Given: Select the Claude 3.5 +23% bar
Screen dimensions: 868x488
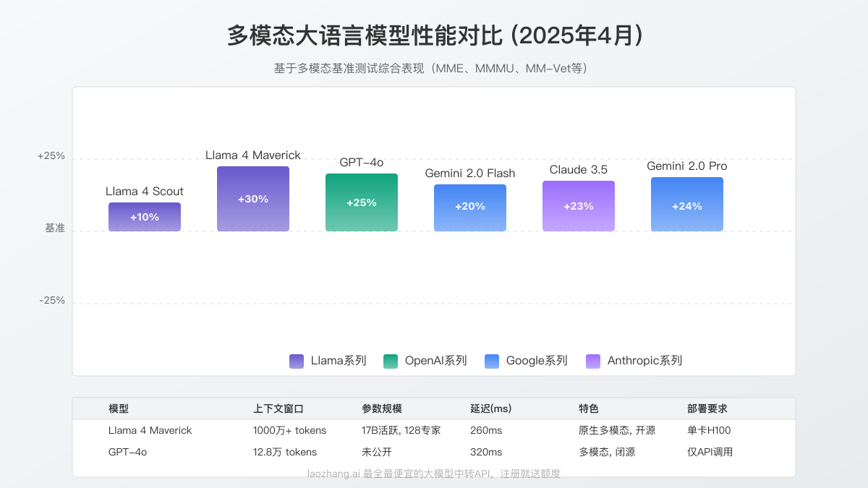Looking at the screenshot, I should 579,206.
